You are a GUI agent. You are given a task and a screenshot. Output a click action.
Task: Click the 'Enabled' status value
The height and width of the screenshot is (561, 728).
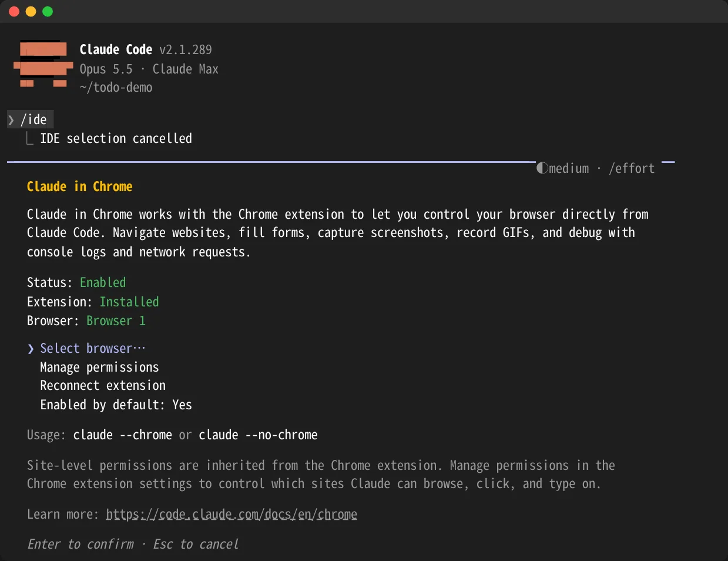103,282
